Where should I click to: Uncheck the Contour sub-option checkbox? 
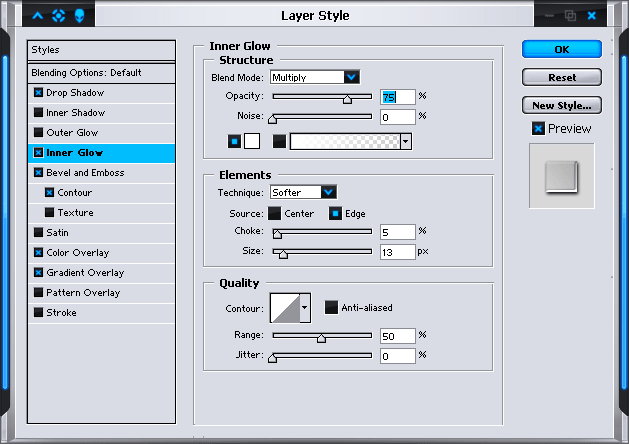(49, 193)
